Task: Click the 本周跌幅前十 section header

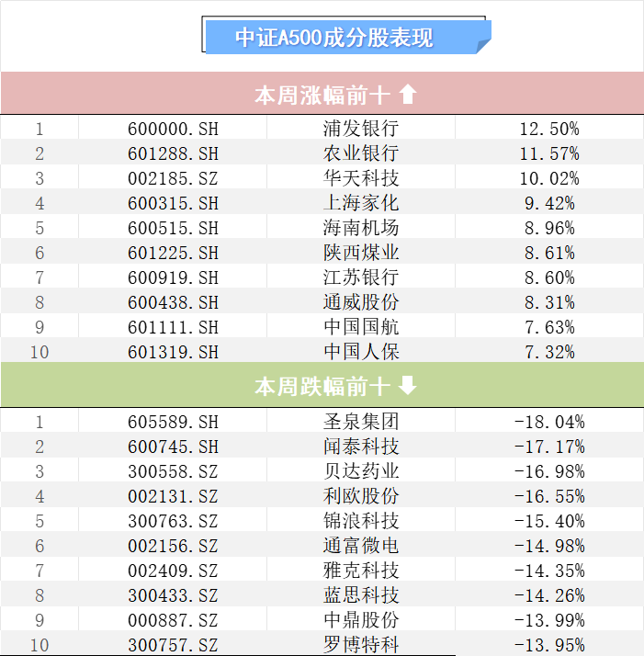Action: [x=322, y=387]
